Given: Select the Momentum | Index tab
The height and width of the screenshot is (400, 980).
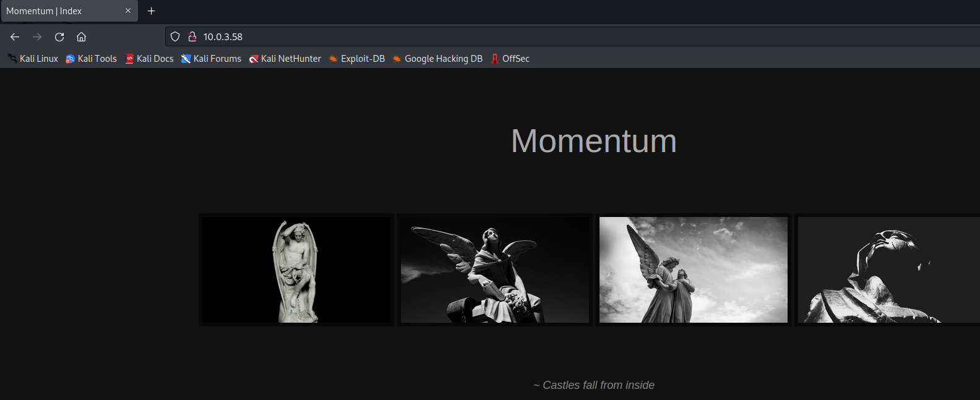Looking at the screenshot, I should [68, 11].
